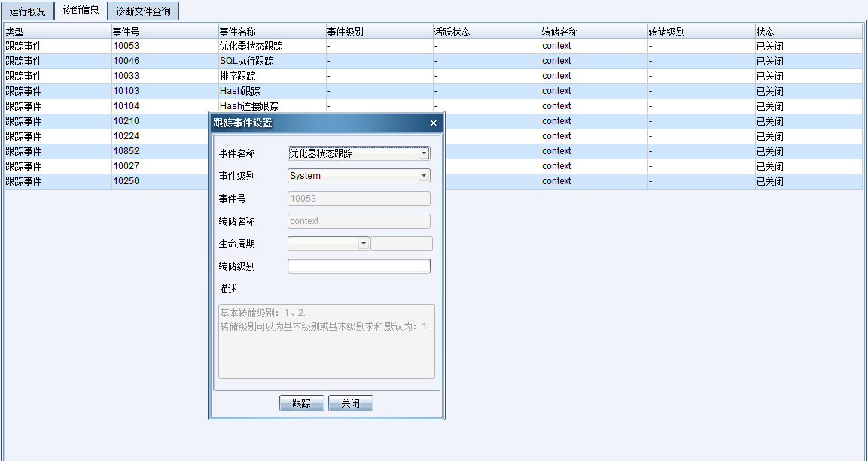Switch to the 运行概况 tab
Image resolution: width=868 pixels, height=461 pixels.
click(x=25, y=11)
